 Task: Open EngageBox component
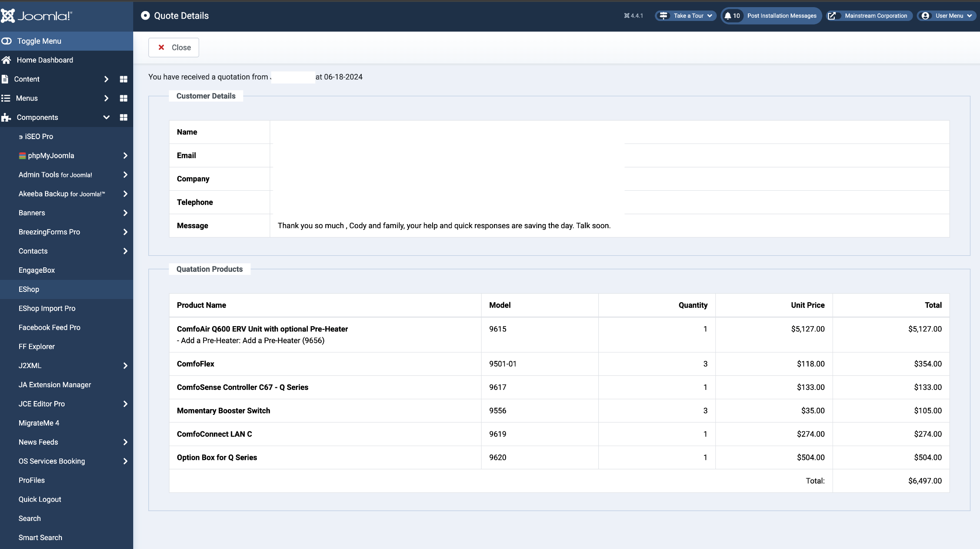(x=37, y=270)
